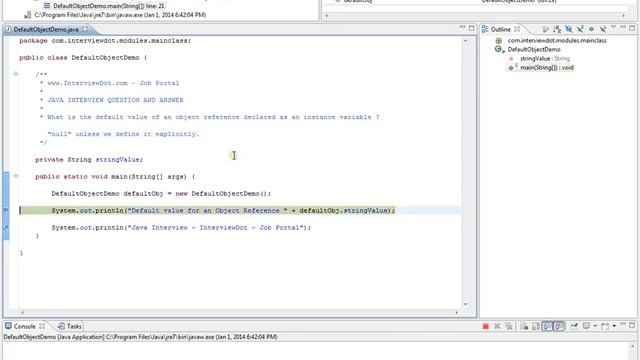Click the package com.interviewdot.modules.mainclass line
The height and width of the screenshot is (360, 640).
point(105,40)
